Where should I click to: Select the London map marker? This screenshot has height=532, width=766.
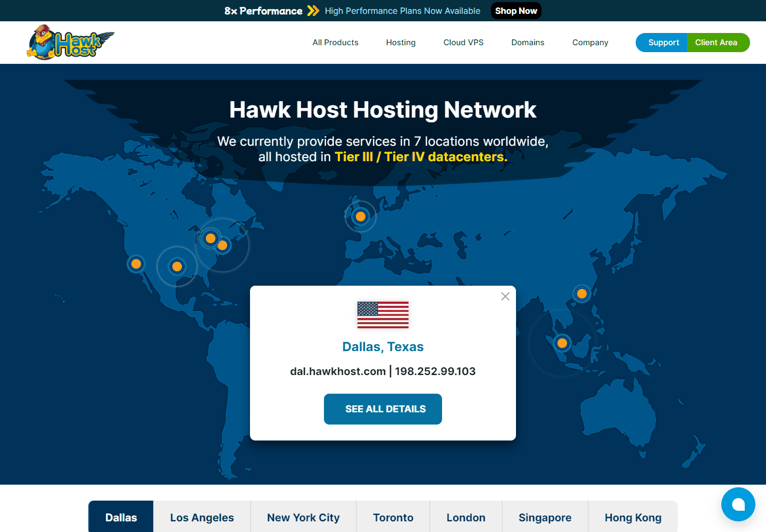pos(361,217)
